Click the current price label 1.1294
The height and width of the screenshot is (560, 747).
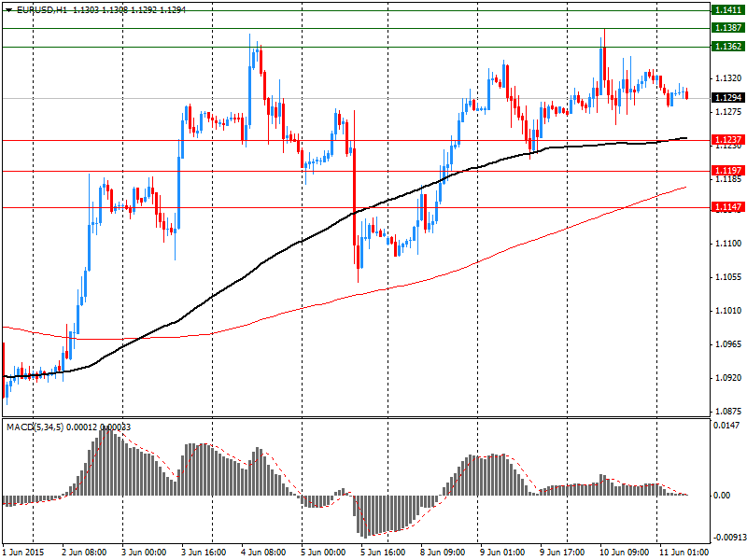coord(728,98)
